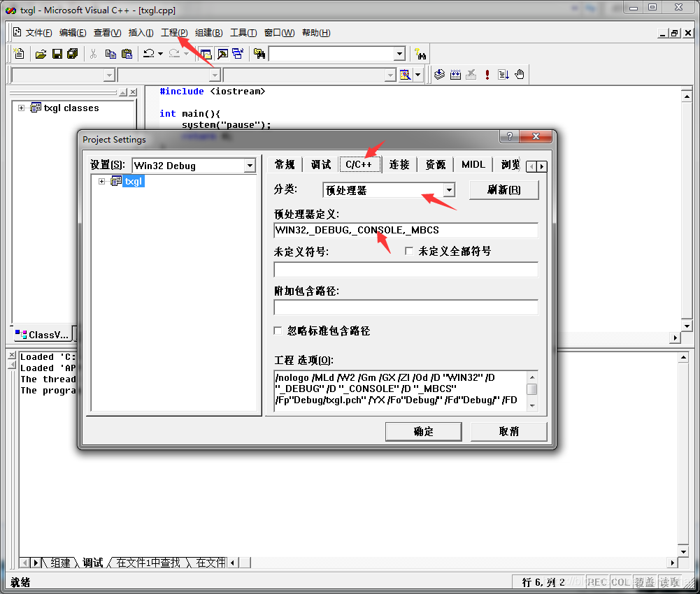
Task: Open the 工具(T) menu
Action: (x=243, y=33)
